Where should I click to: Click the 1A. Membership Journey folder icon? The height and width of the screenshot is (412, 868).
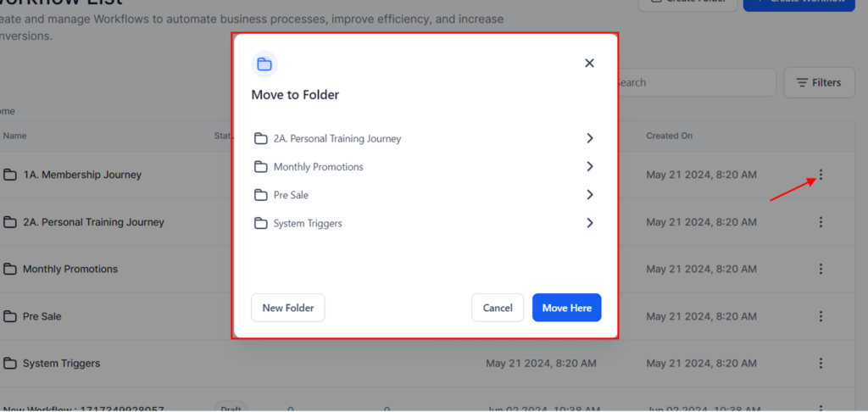[10, 175]
